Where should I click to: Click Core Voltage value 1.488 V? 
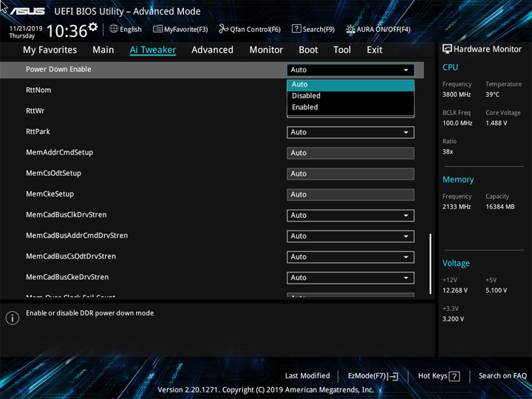click(496, 123)
